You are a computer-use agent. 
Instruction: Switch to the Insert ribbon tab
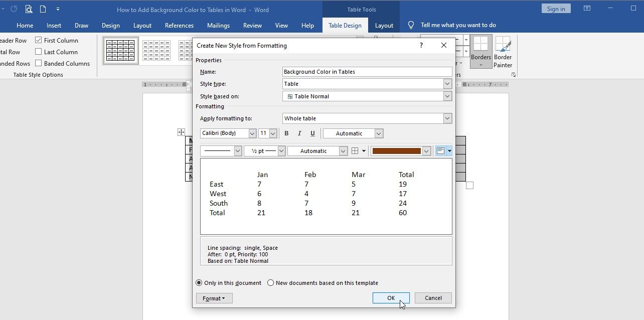(54, 26)
